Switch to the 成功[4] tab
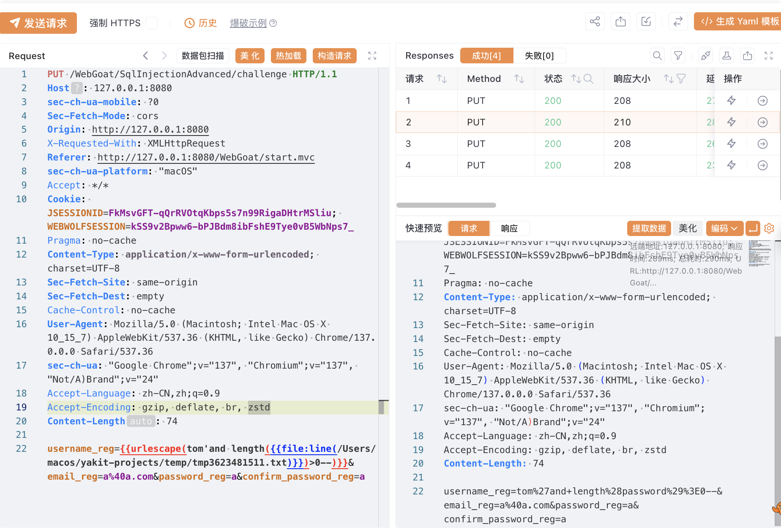The width and height of the screenshot is (781, 532). (486, 56)
